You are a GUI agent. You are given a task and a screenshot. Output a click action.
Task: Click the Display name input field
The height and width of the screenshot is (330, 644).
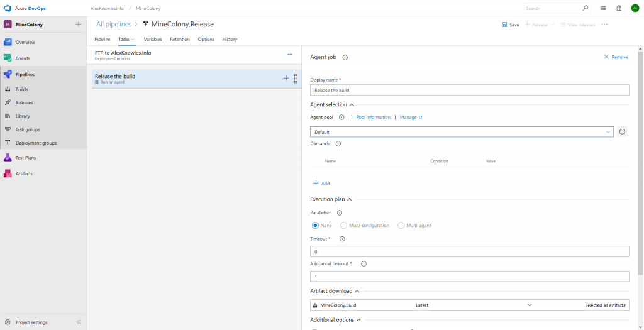[x=469, y=90]
